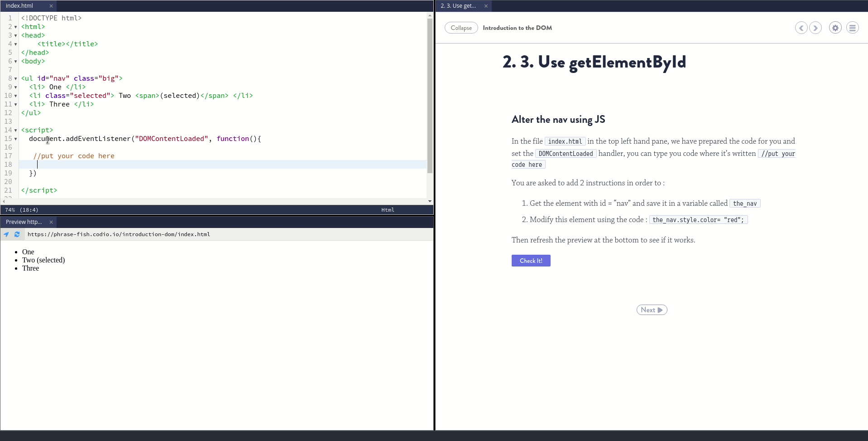The width and height of the screenshot is (868, 441).
Task: Fold the title tag on line 4
Action: (15, 44)
